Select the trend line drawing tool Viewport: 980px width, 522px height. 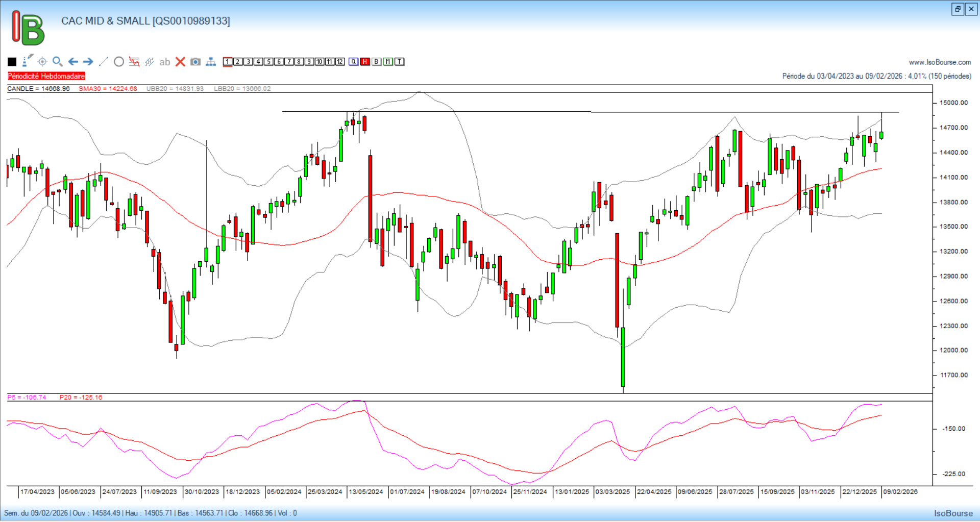104,62
